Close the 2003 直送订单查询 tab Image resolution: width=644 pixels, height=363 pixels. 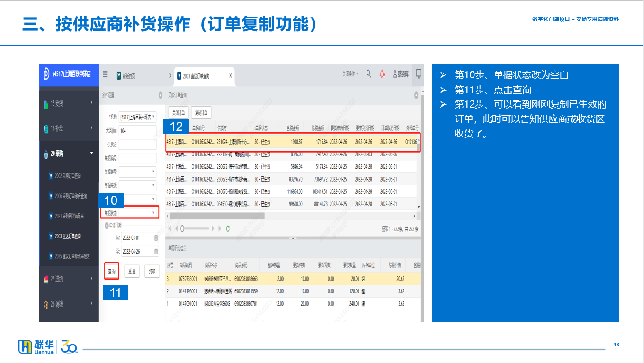231,75
